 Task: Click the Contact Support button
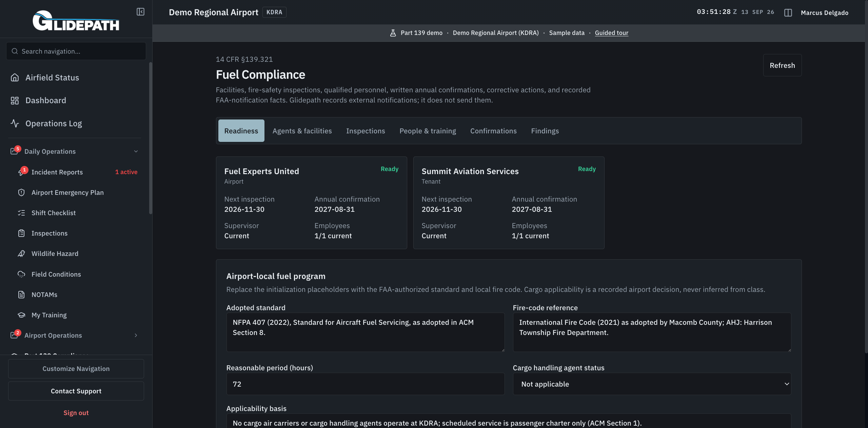coord(76,391)
